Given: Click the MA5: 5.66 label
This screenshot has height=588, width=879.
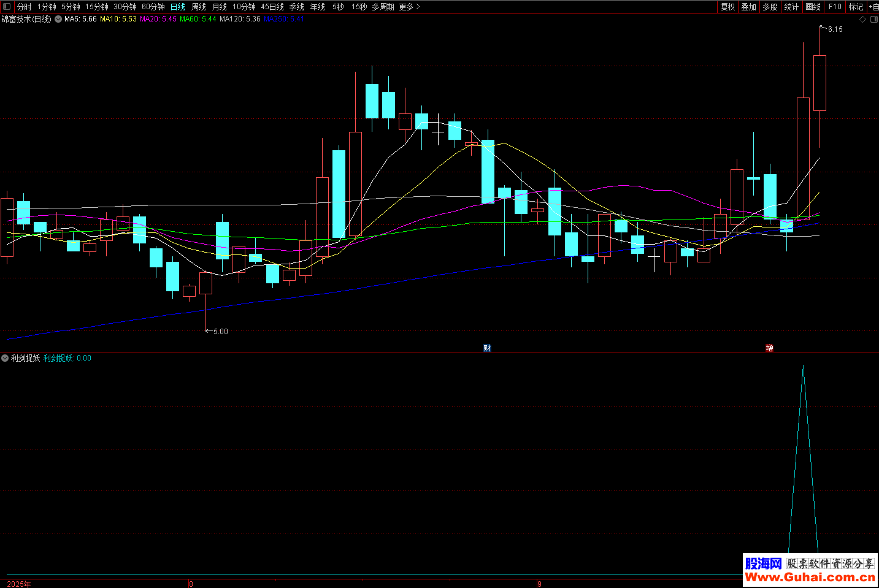Looking at the screenshot, I should [80, 19].
